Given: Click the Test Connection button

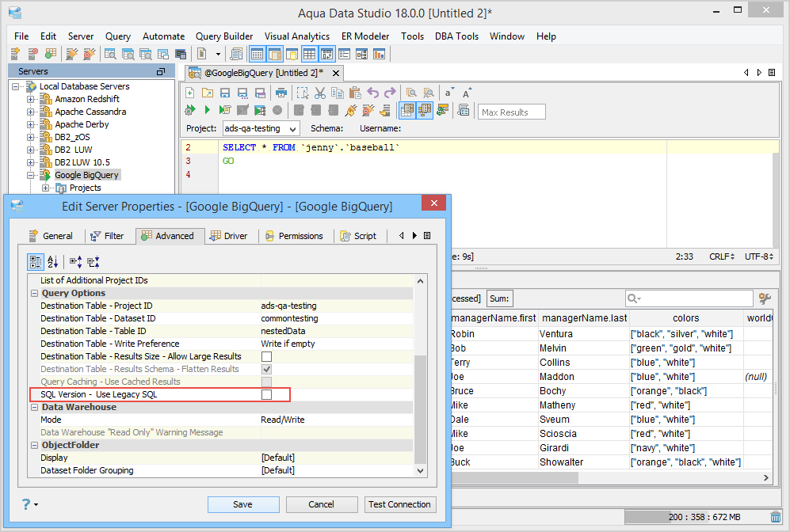Looking at the screenshot, I should [399, 504].
